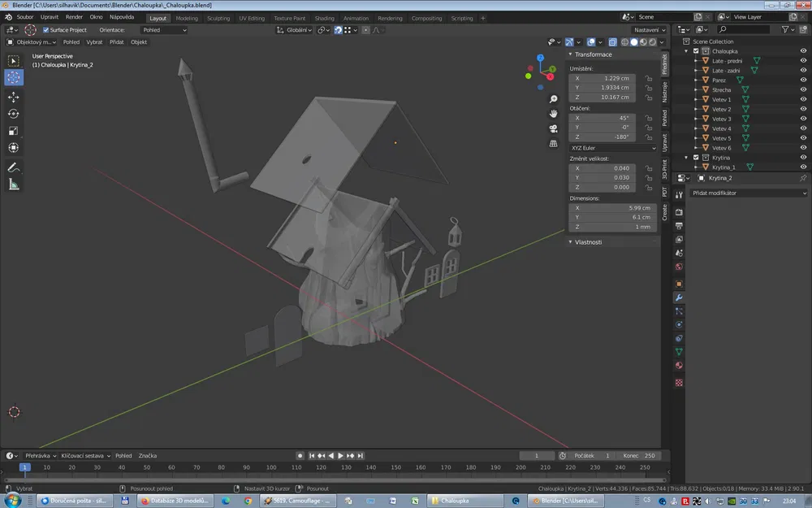Click frame 100 on the timeline

click(x=272, y=467)
